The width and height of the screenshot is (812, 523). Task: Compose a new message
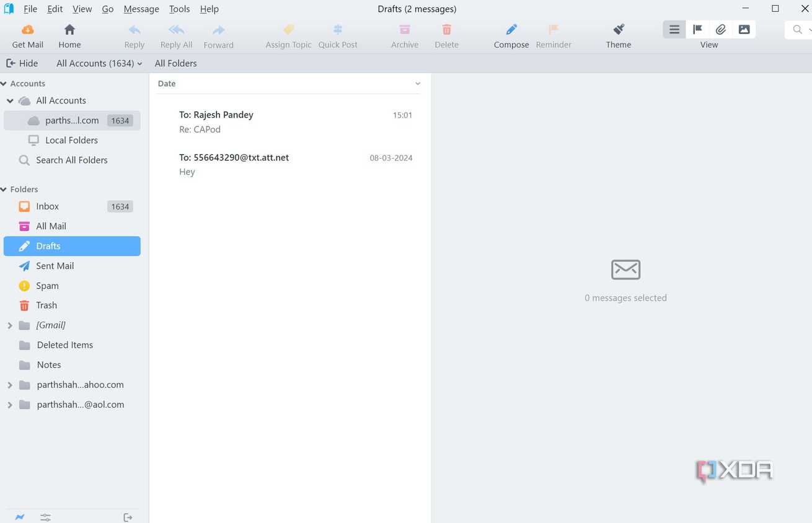(x=511, y=36)
